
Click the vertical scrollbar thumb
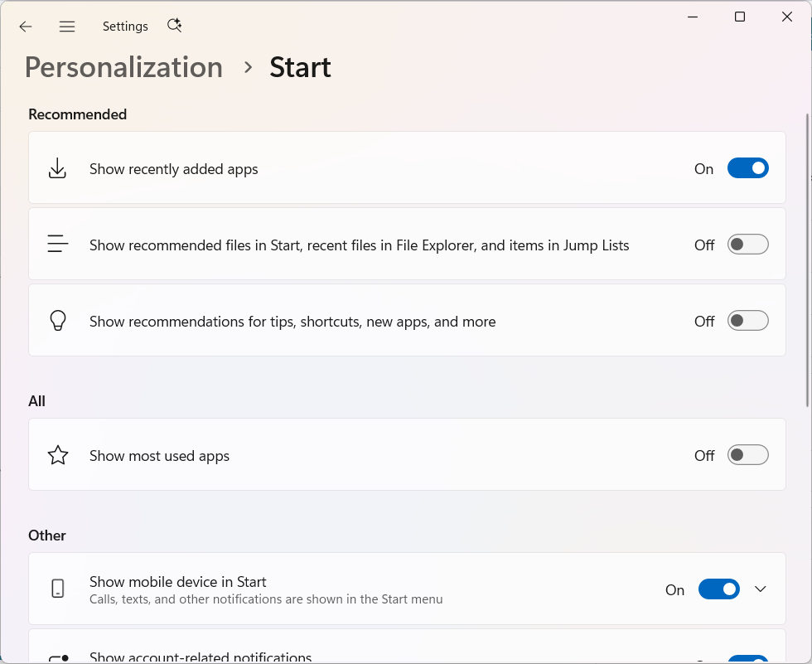coord(807,259)
